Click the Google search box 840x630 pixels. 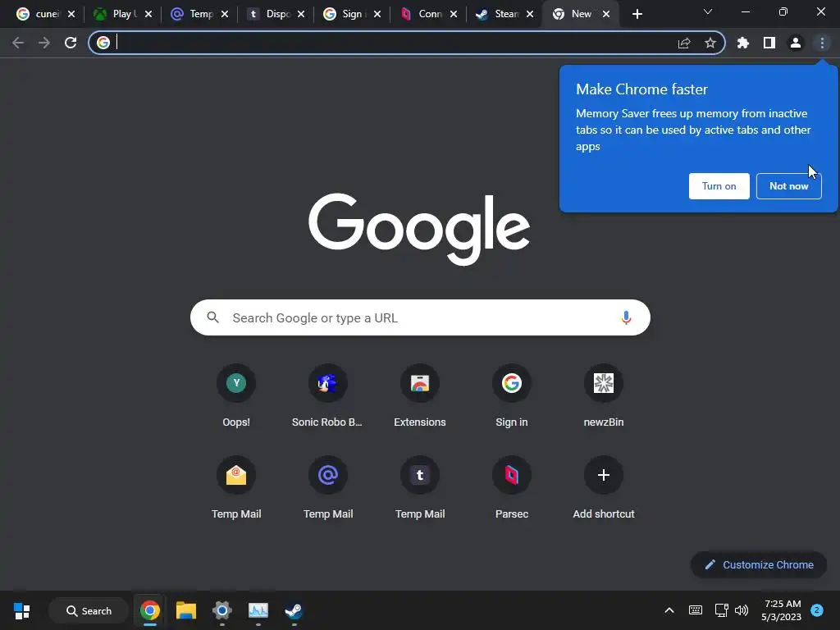coord(420,317)
